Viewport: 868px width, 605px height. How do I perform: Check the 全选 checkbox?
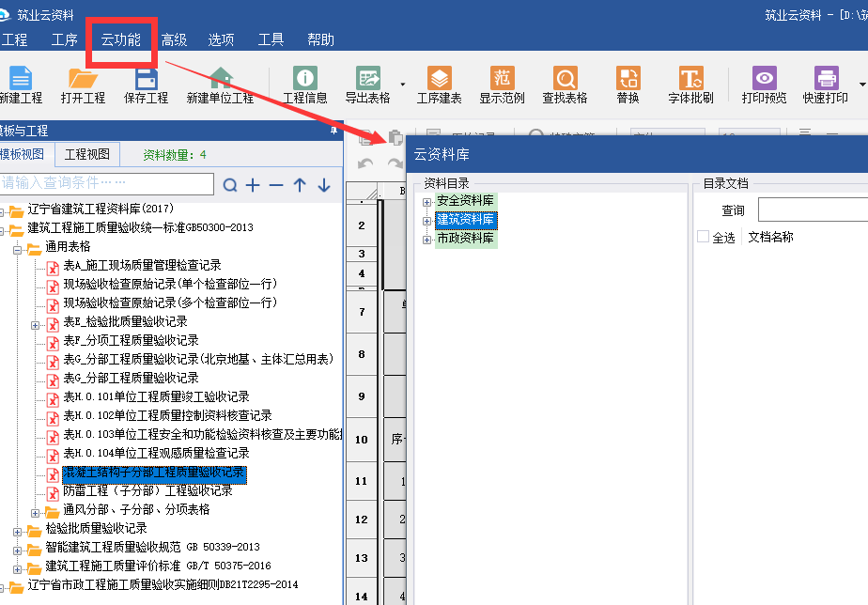pyautogui.click(x=704, y=238)
